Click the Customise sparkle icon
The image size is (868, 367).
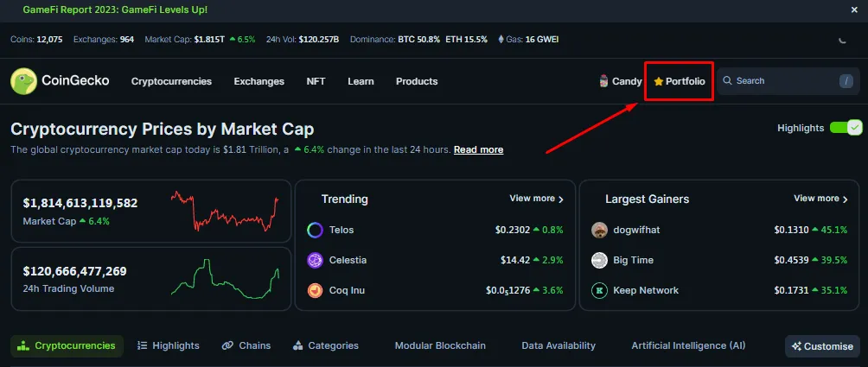796,346
